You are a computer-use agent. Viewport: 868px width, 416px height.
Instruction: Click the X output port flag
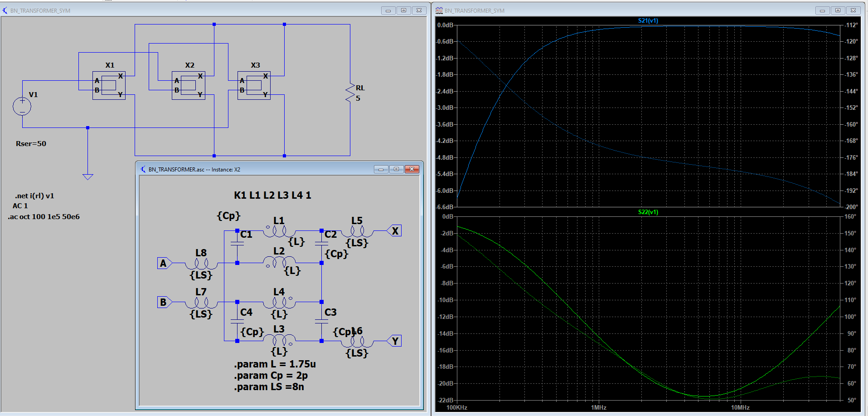tap(394, 231)
